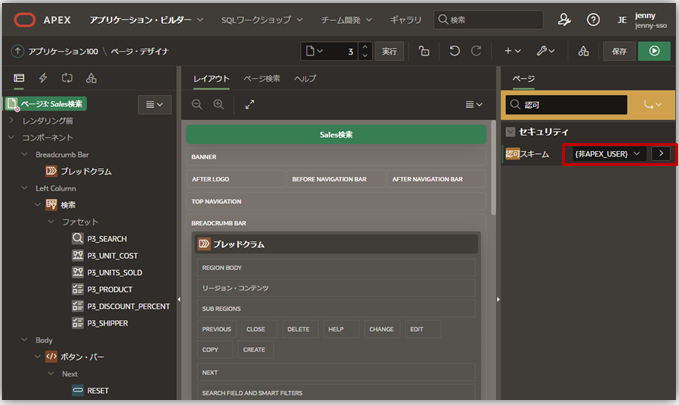Image resolution: width=679 pixels, height=405 pixels.
Task: Click the Redo arrow icon
Action: pos(478,51)
